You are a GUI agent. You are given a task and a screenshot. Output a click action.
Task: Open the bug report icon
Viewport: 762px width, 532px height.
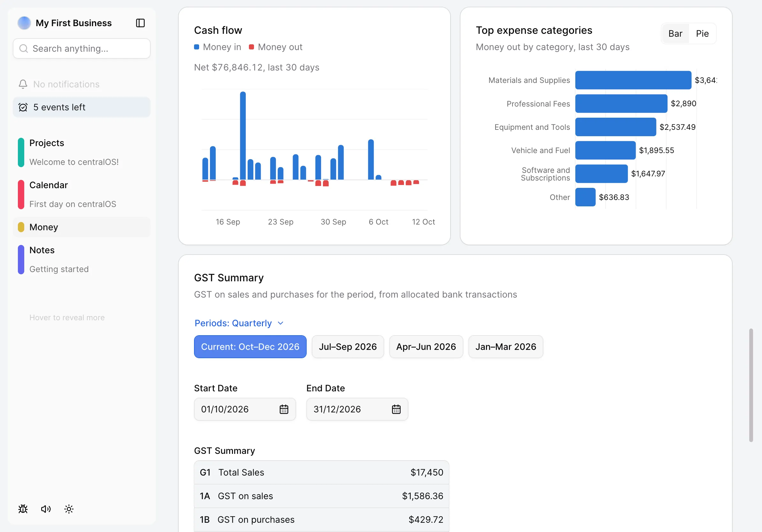pos(23,509)
